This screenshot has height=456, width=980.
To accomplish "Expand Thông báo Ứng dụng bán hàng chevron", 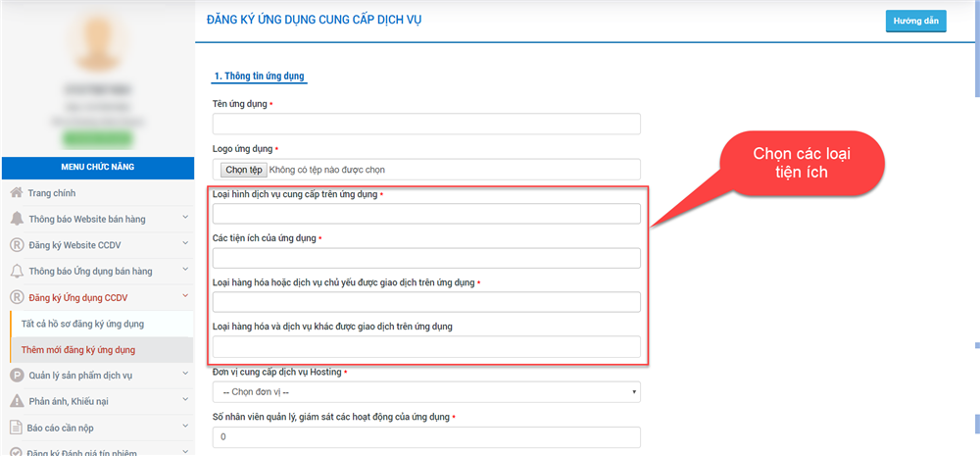I will click(x=185, y=271).
